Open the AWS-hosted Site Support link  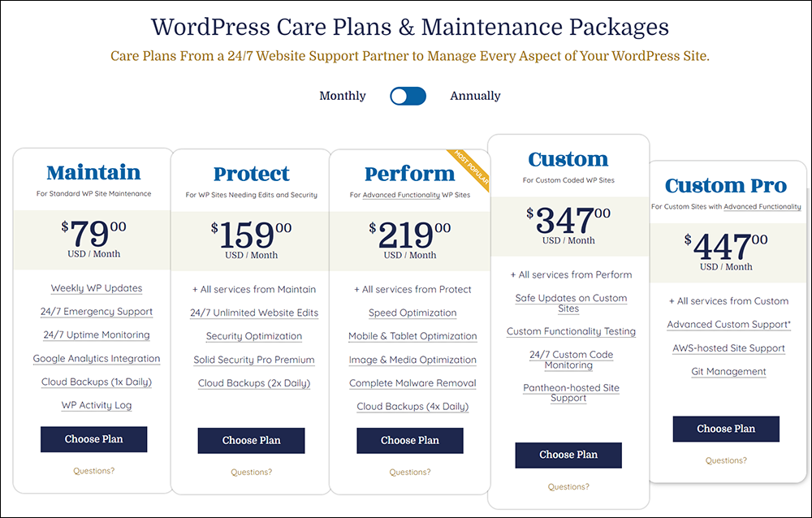[x=728, y=347]
